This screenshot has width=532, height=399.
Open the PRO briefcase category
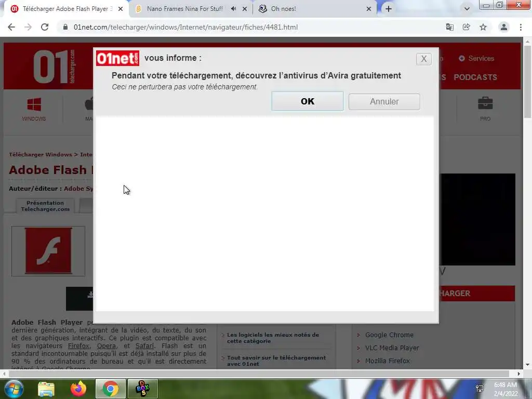pyautogui.click(x=485, y=109)
